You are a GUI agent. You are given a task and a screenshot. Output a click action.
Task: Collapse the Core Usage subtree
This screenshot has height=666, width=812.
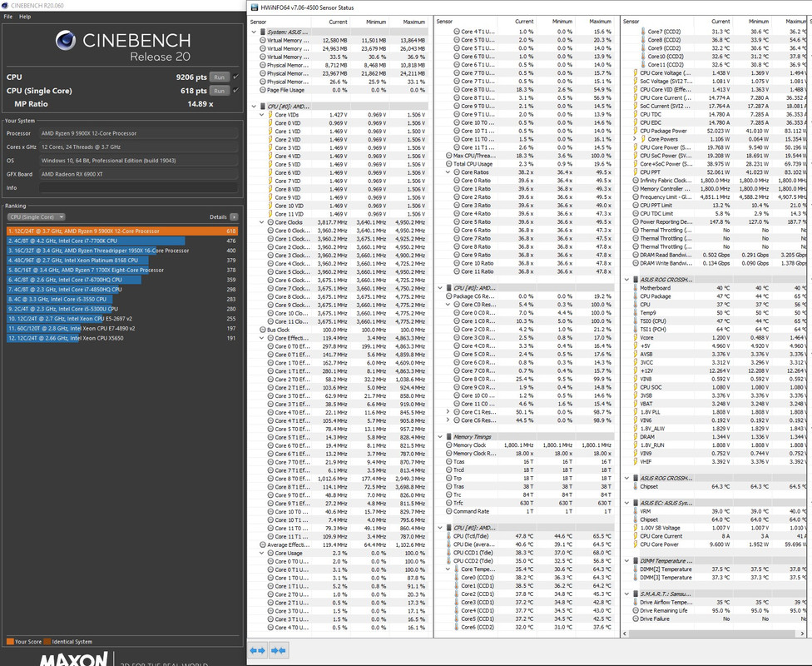[262, 553]
